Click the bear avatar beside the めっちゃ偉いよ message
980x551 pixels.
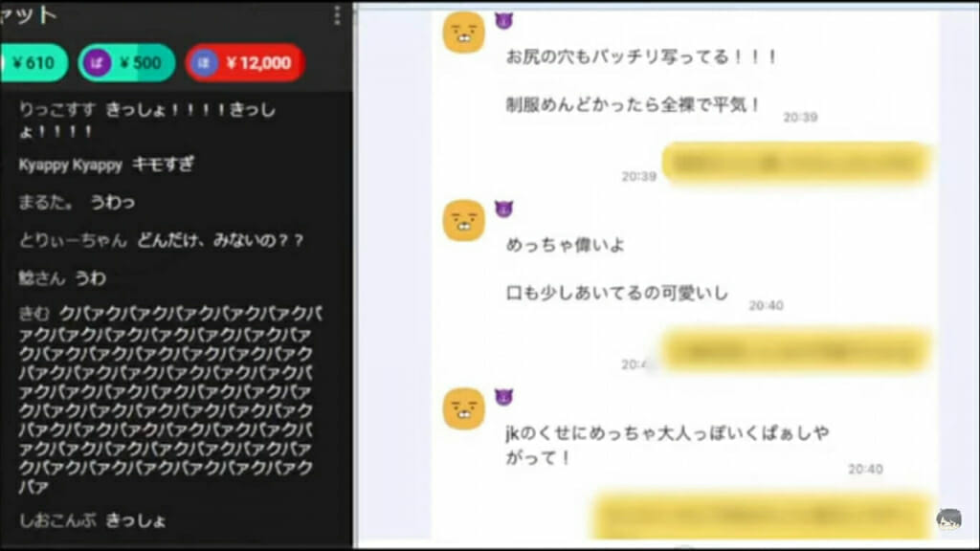[x=464, y=221]
